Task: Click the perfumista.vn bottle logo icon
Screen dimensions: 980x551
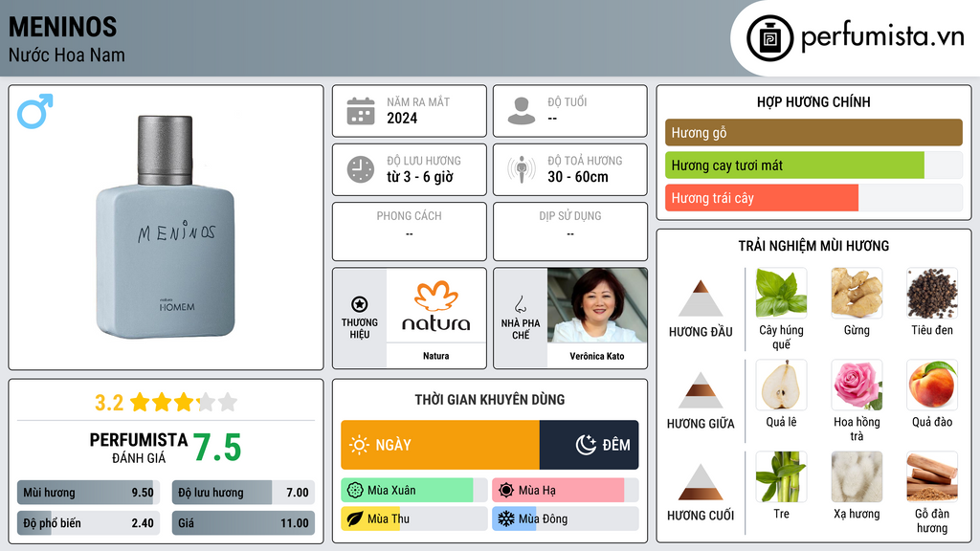Action: tap(769, 38)
